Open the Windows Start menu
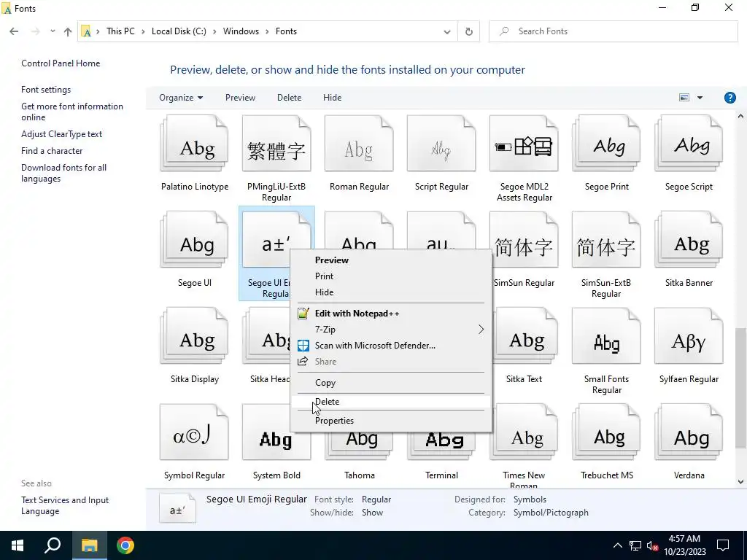The image size is (747, 560). pyautogui.click(x=18, y=545)
